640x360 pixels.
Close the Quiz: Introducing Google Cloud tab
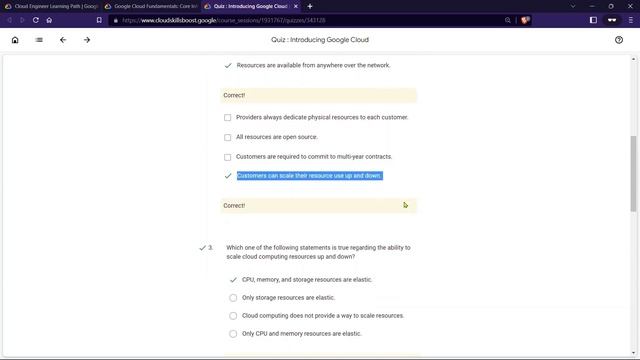tap(296, 6)
